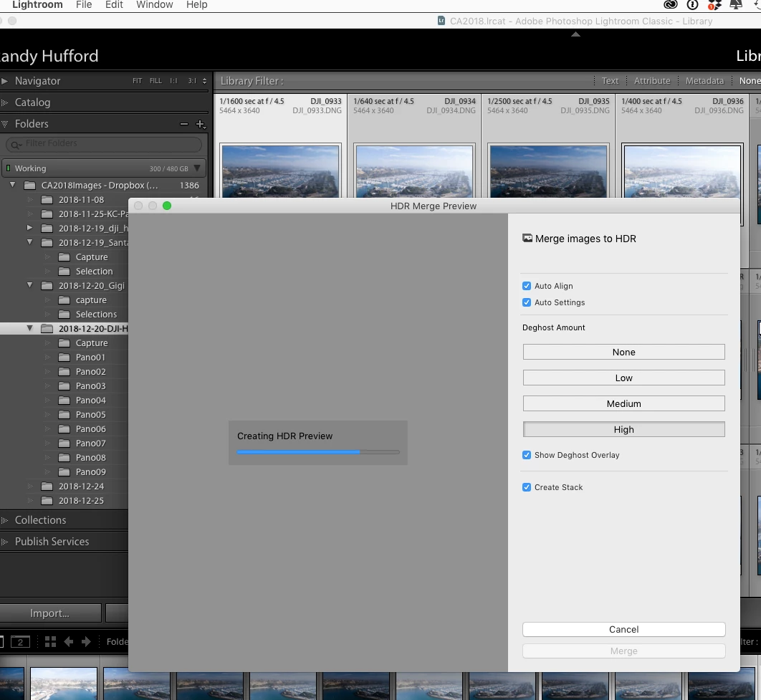Click the Dropbox menu bar icon
This screenshot has width=761, height=700.
pyautogui.click(x=714, y=5)
